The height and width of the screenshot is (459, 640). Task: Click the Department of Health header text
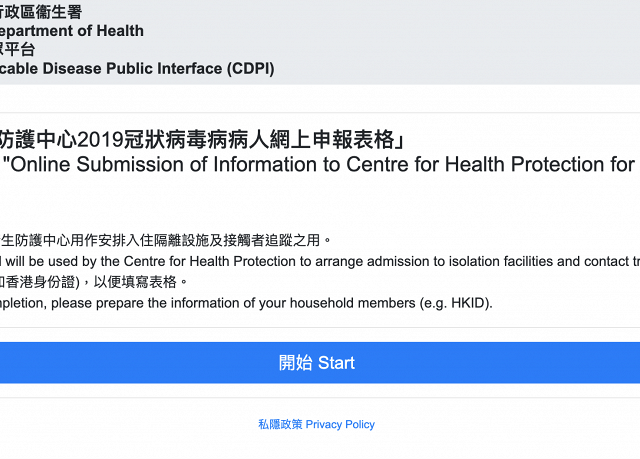pos(72,31)
